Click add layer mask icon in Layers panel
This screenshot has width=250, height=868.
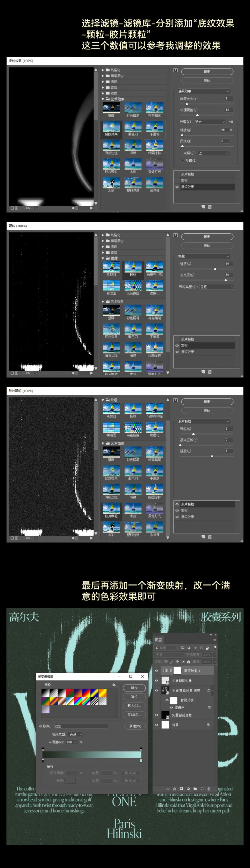[181, 789]
